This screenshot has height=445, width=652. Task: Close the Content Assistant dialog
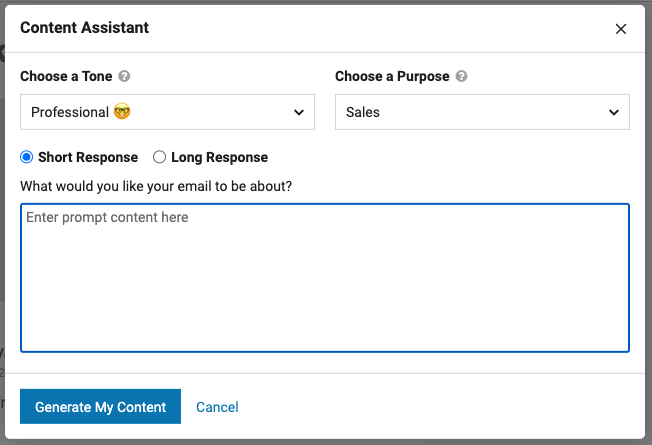click(620, 29)
